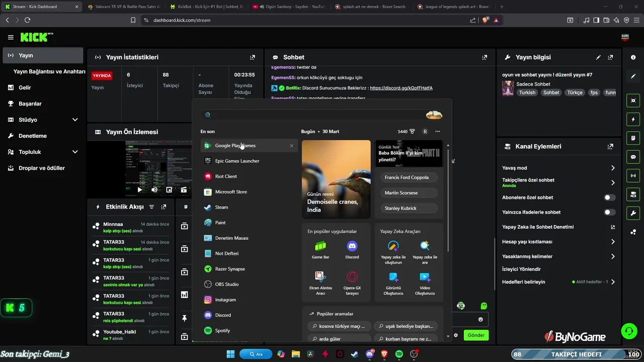Switch to Valorant TR VP browser tab
Image resolution: width=644 pixels, height=362 pixels.
point(124,7)
